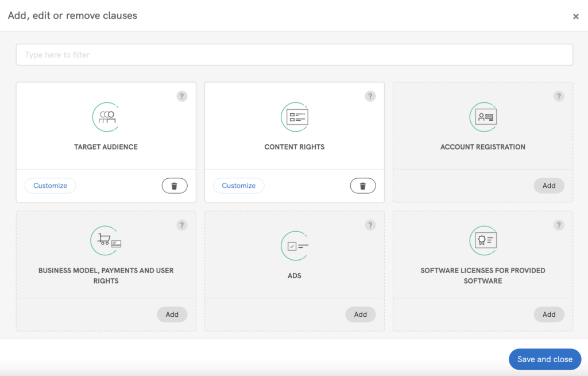Viewport: 588px width, 376px height.
Task: Click the Software Licenses certificate icon
Action: (483, 241)
